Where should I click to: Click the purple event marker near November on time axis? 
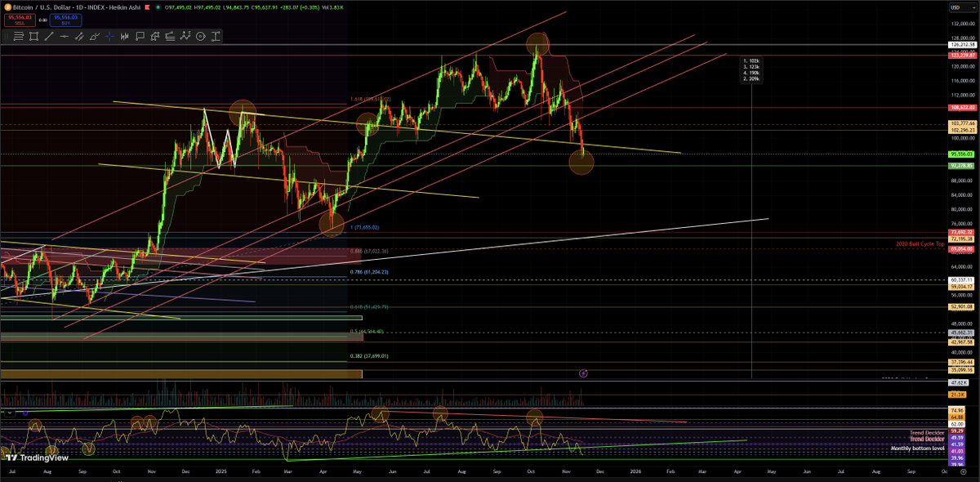[x=583, y=373]
